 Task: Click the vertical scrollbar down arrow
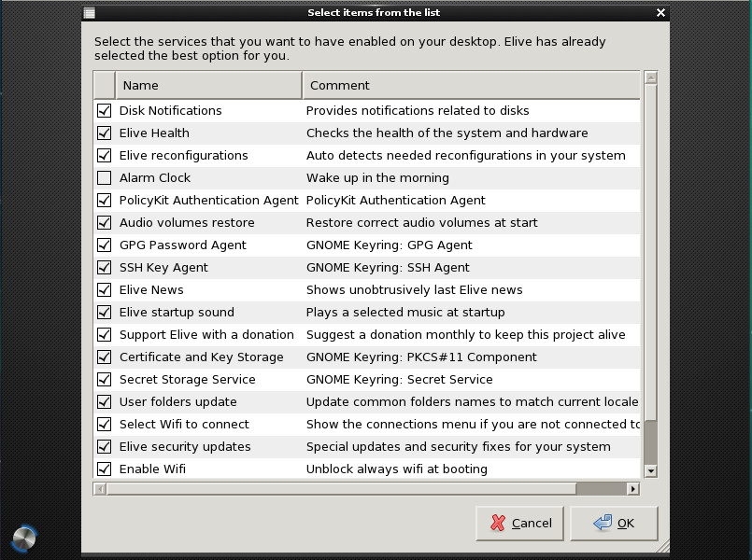coord(651,471)
